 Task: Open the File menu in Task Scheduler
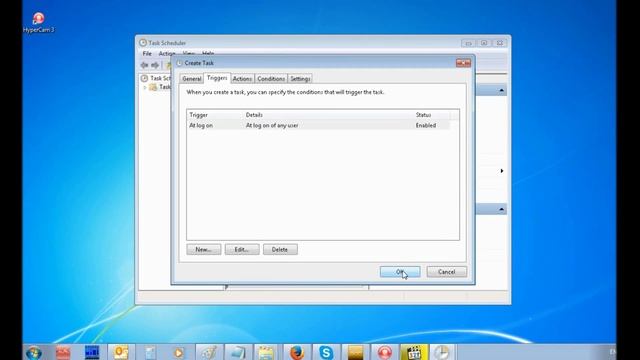[x=147, y=53]
